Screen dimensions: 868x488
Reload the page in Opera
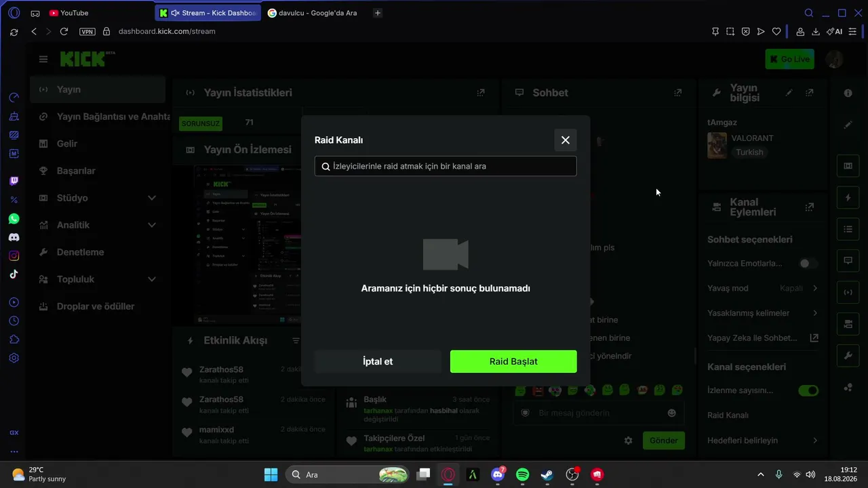[64, 31]
